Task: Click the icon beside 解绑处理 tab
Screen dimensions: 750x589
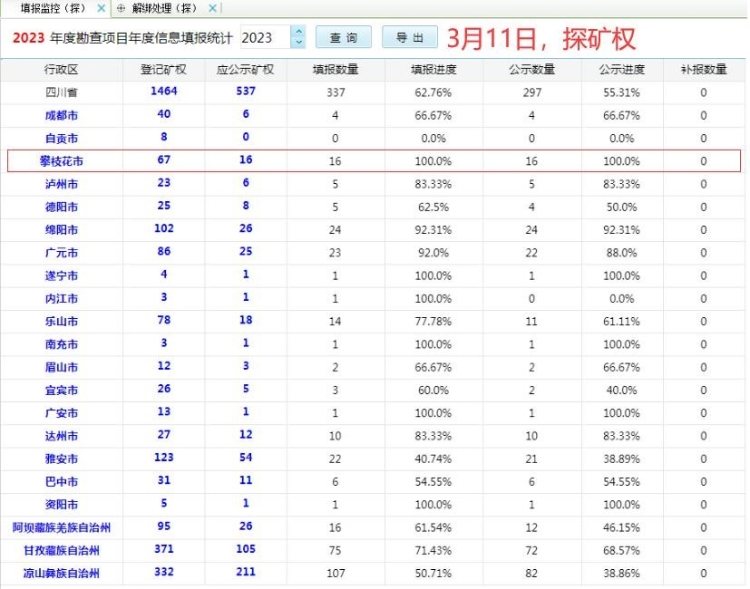Action: (x=121, y=7)
